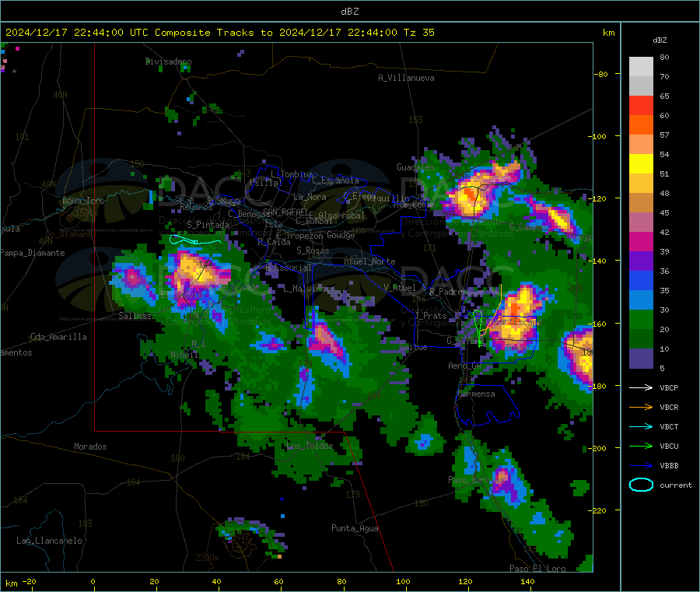The width and height of the screenshot is (700, 592).
Task: Click the cyan VBCT arrow in legend
Action: tap(641, 427)
